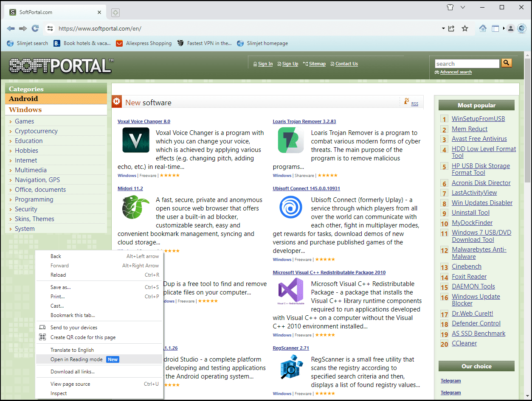Go to the home page via the house icon
This screenshot has width=532, height=401.
[x=483, y=28]
